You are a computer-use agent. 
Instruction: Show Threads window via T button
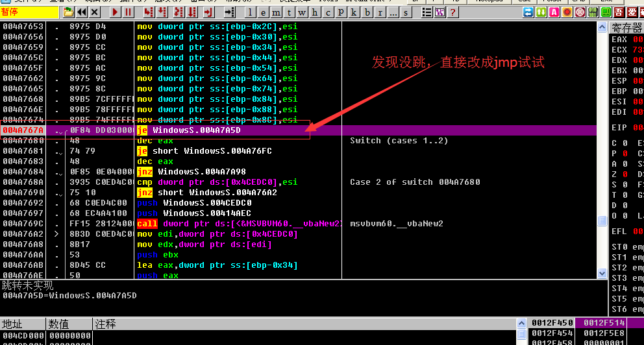point(289,12)
